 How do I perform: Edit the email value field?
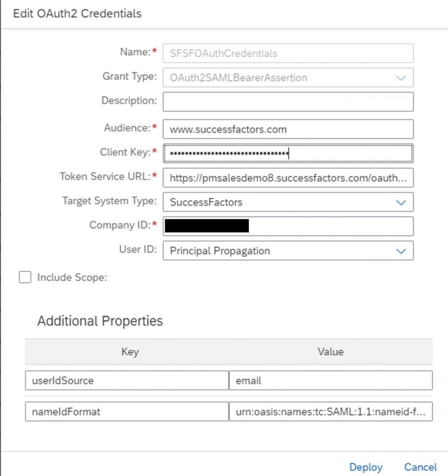tap(331, 380)
